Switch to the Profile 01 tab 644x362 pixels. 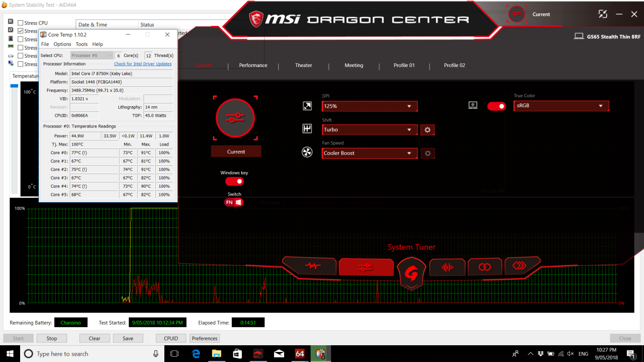404,65
